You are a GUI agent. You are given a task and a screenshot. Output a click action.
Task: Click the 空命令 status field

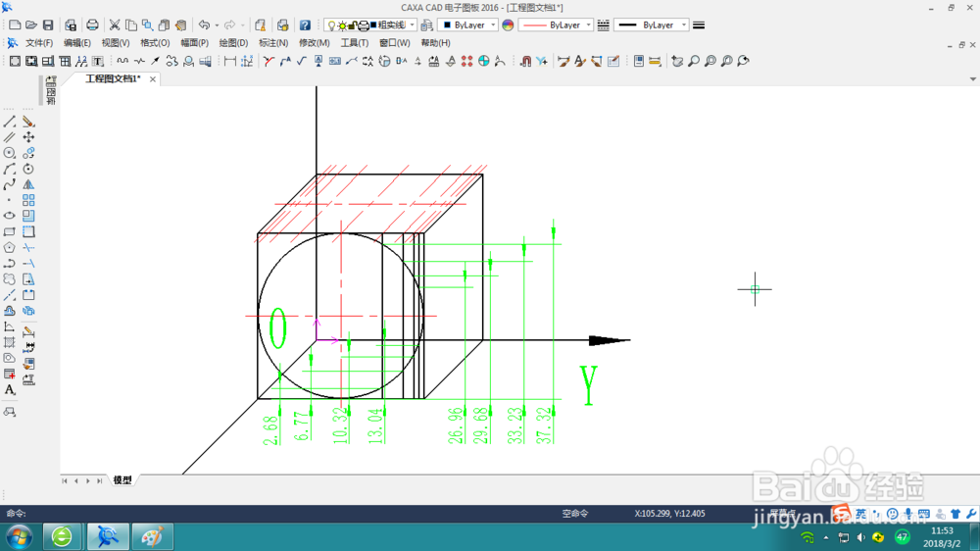click(575, 514)
